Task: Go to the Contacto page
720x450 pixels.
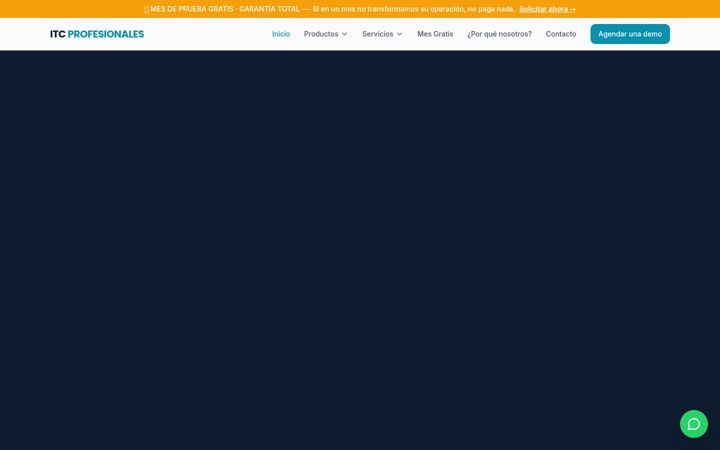Action: pyautogui.click(x=561, y=34)
